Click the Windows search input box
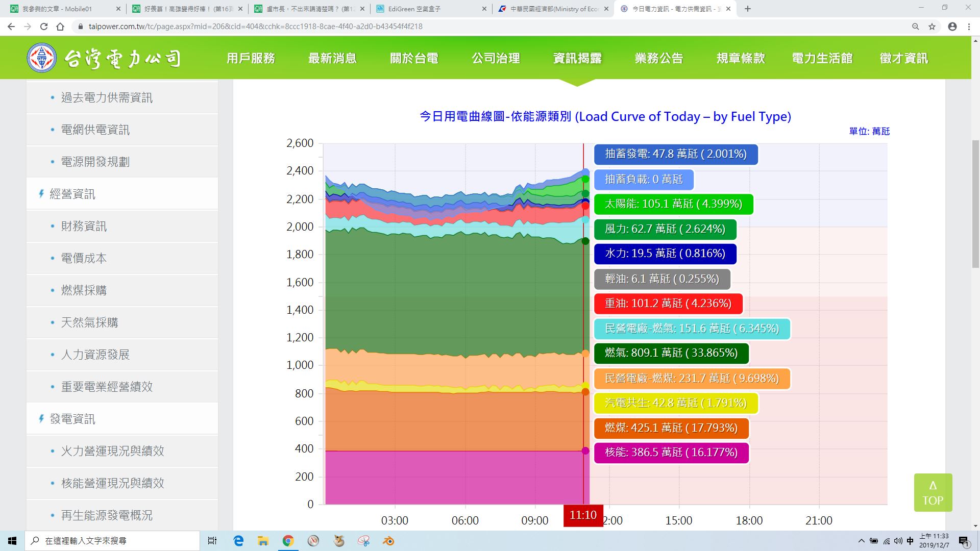The height and width of the screenshot is (551, 980). point(112,541)
